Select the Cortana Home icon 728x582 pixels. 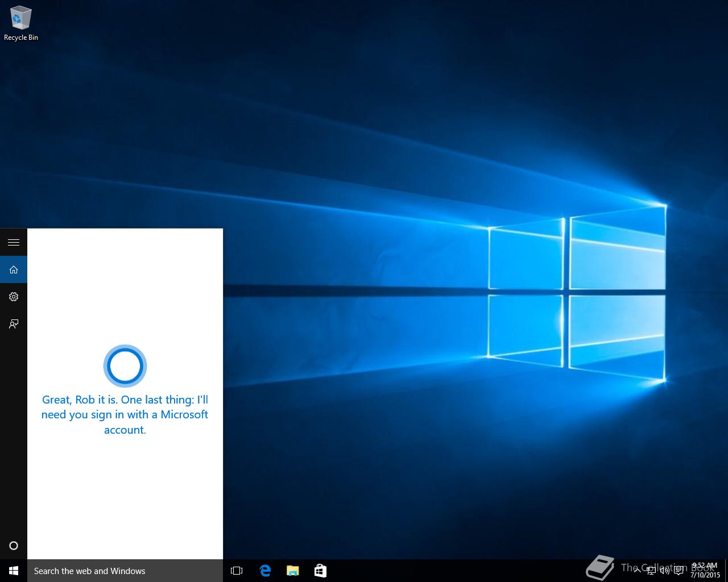coord(14,269)
